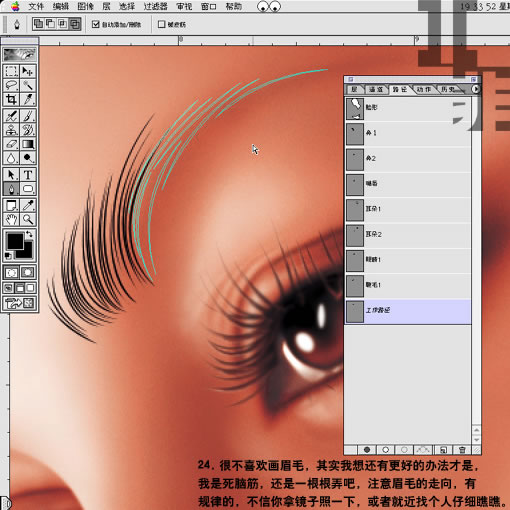Click the Paths palette scroll down arrow
Screen dimensions: 510x510
(477, 440)
